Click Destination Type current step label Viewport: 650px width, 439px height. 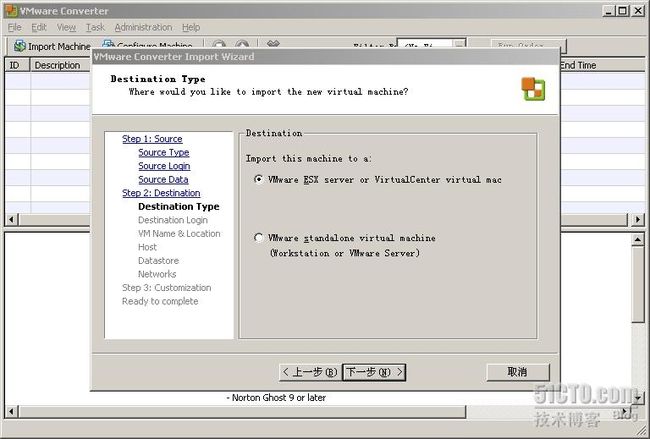coord(179,206)
